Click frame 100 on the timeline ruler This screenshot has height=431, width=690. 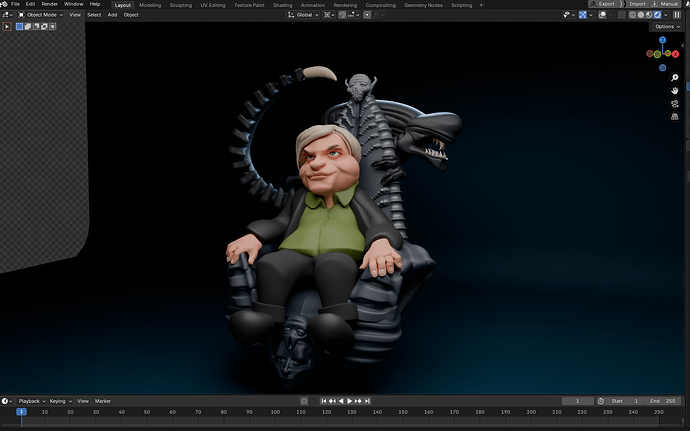(275, 412)
